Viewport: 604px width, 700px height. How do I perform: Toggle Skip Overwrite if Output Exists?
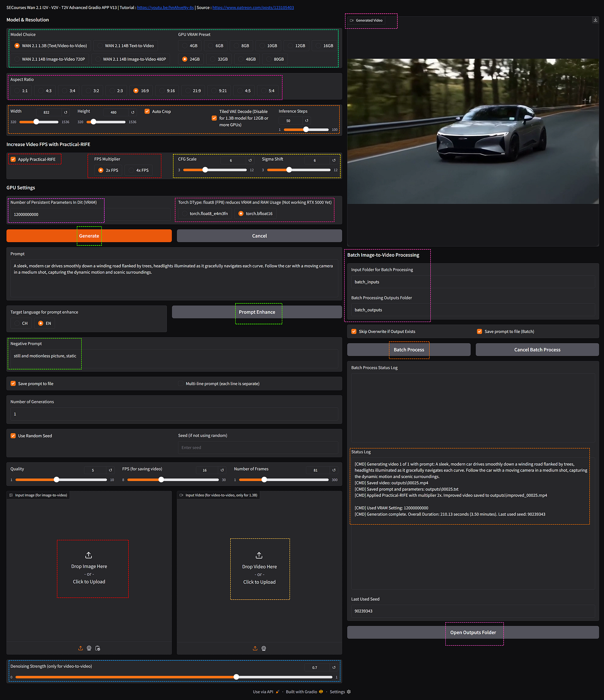point(354,331)
